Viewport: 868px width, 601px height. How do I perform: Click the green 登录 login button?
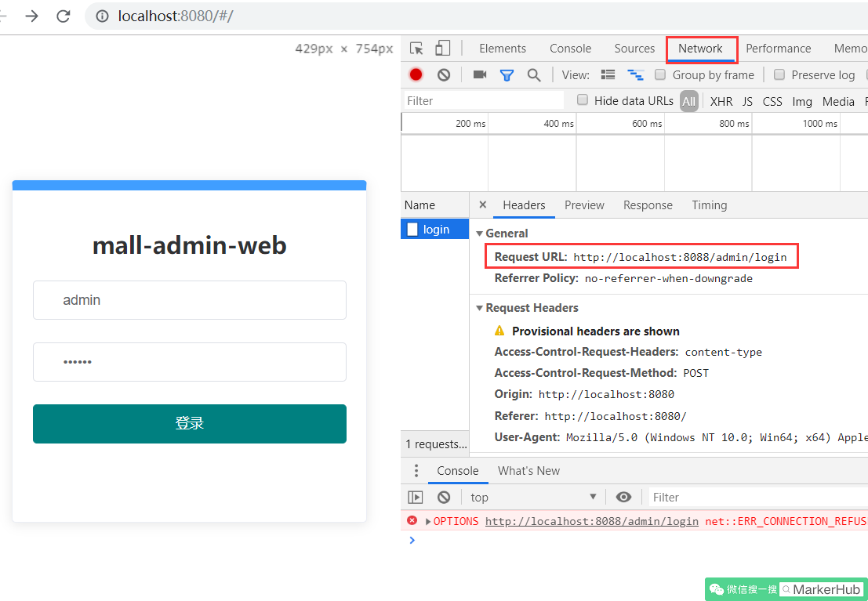pos(189,424)
